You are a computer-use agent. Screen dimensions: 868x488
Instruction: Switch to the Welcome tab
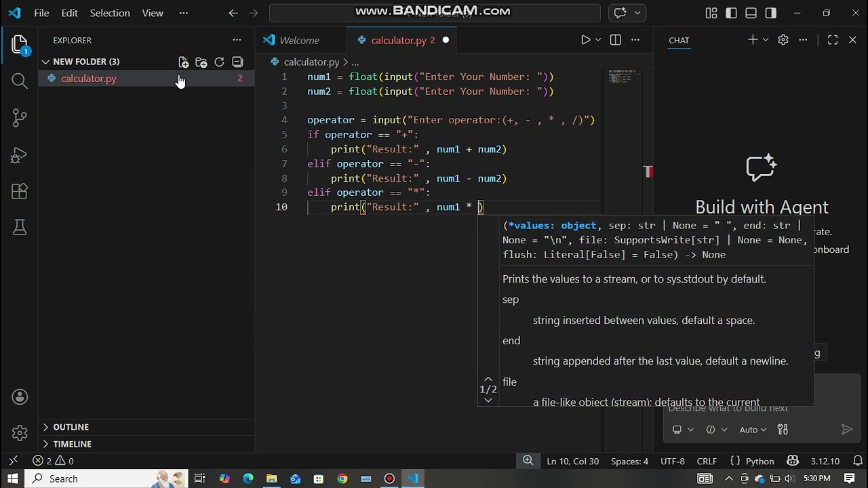pos(299,40)
